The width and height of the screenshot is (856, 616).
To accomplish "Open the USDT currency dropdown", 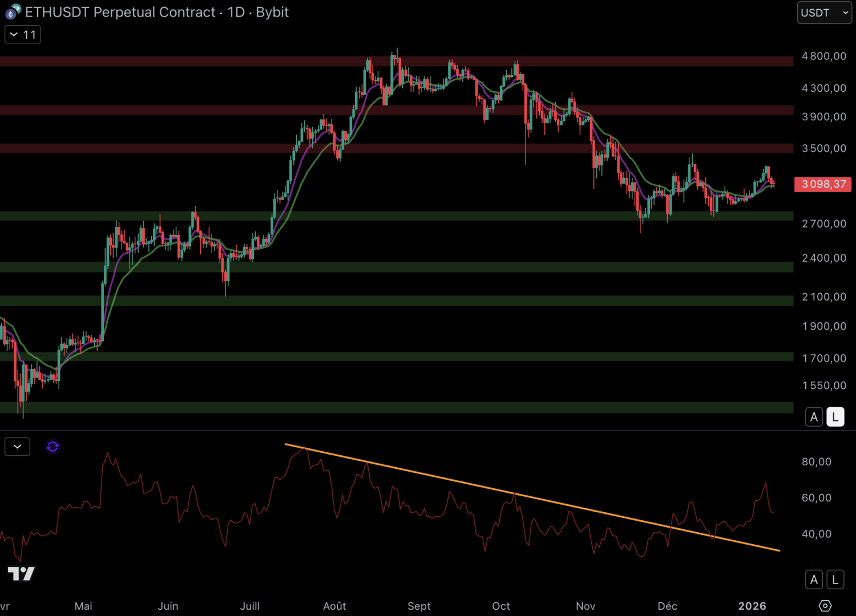I will click(x=824, y=13).
